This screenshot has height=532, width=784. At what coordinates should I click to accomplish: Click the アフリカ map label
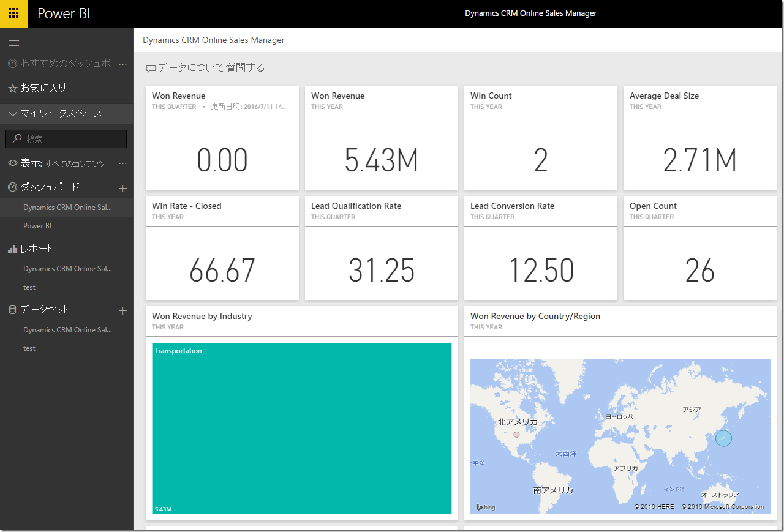point(625,468)
